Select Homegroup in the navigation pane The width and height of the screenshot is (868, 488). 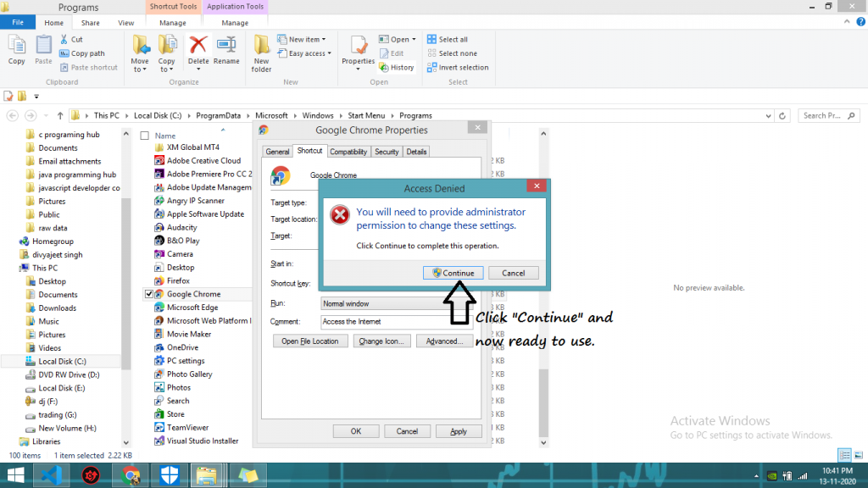point(53,241)
